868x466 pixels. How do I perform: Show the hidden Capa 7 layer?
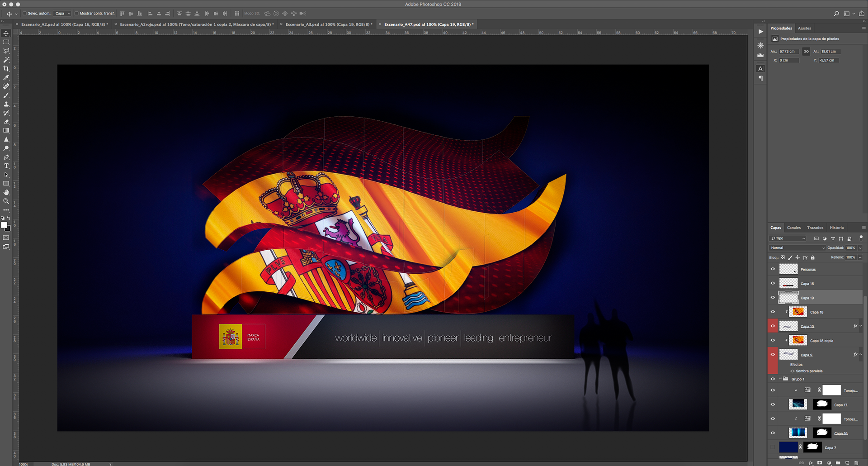click(x=773, y=447)
